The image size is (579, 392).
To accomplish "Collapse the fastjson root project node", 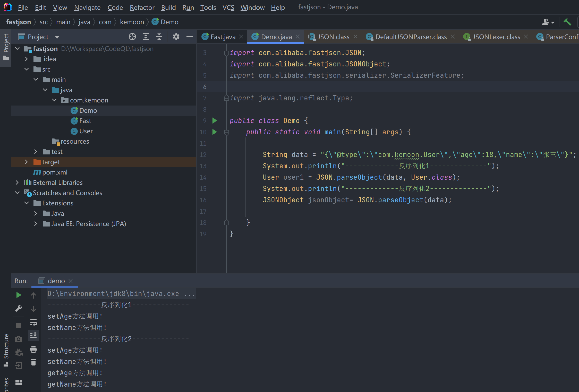I will (17, 48).
